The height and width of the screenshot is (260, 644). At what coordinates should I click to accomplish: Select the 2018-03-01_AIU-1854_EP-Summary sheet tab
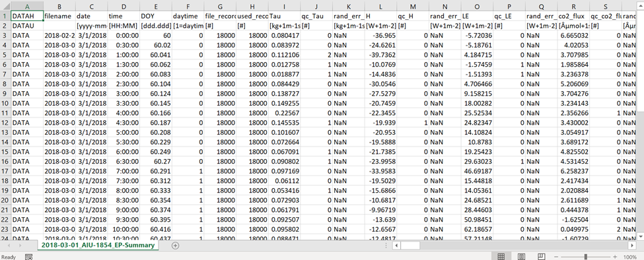pos(98,245)
